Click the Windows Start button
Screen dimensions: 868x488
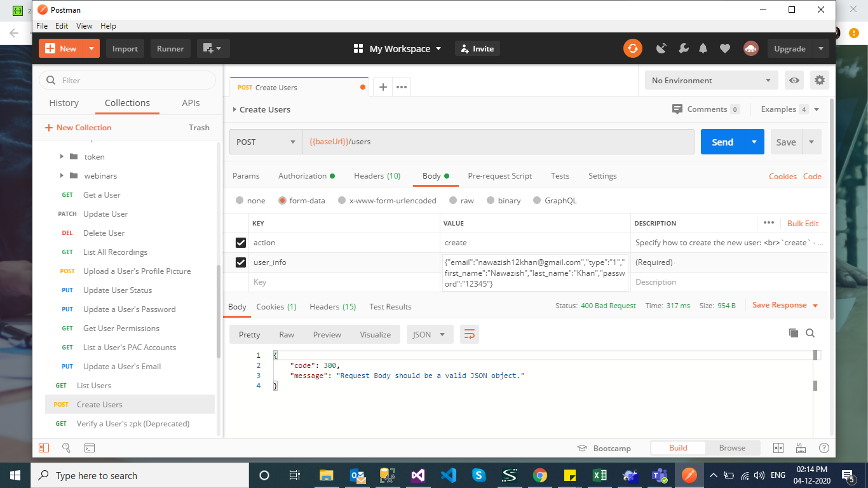(15, 475)
